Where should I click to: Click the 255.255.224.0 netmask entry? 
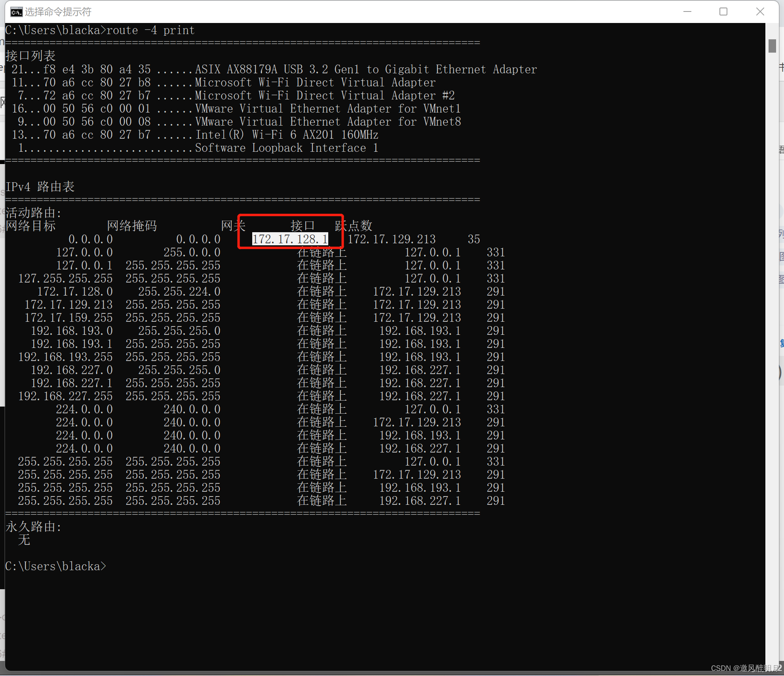(x=179, y=291)
